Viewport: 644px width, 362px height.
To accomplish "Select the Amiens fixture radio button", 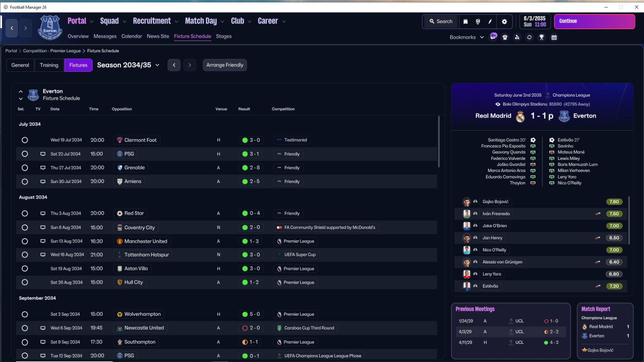I will (x=25, y=182).
